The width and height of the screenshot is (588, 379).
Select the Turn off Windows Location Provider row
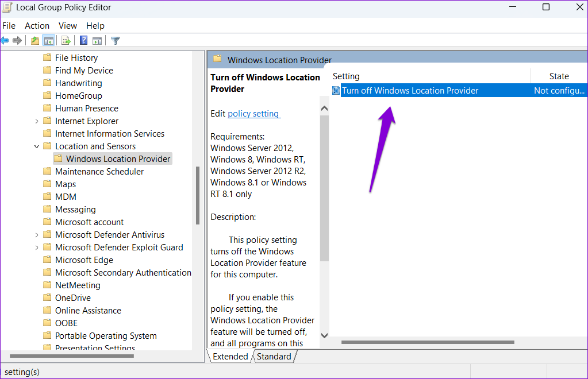(459, 91)
